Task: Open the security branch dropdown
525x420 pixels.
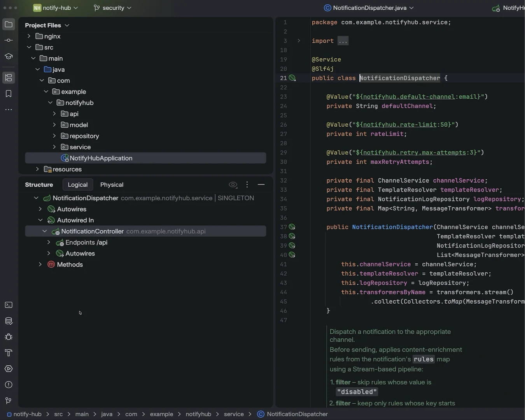Action: tap(112, 8)
